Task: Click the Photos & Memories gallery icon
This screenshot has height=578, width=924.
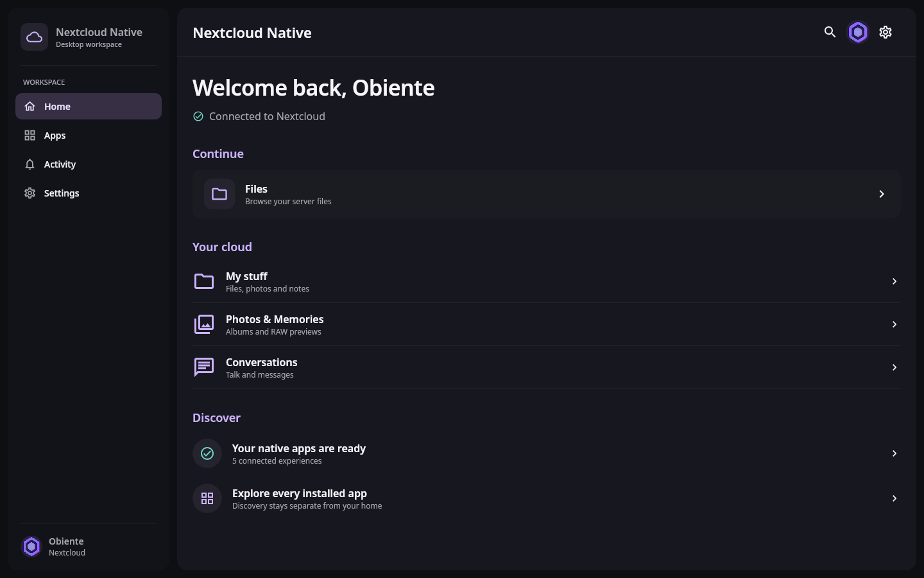Action: click(x=204, y=324)
